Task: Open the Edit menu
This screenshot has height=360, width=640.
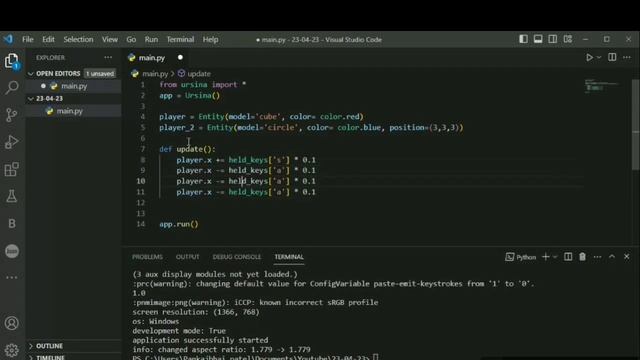Action: click(x=48, y=40)
